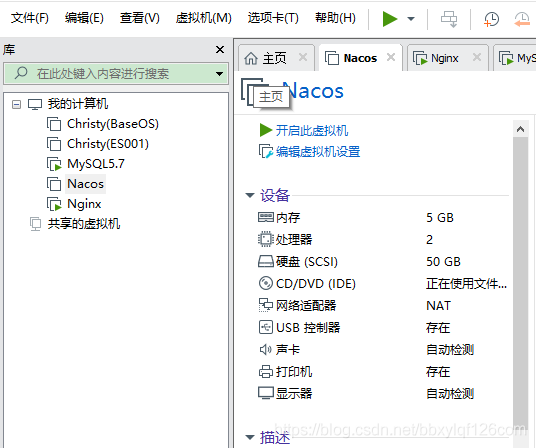Click the 处理器 label

click(x=294, y=240)
